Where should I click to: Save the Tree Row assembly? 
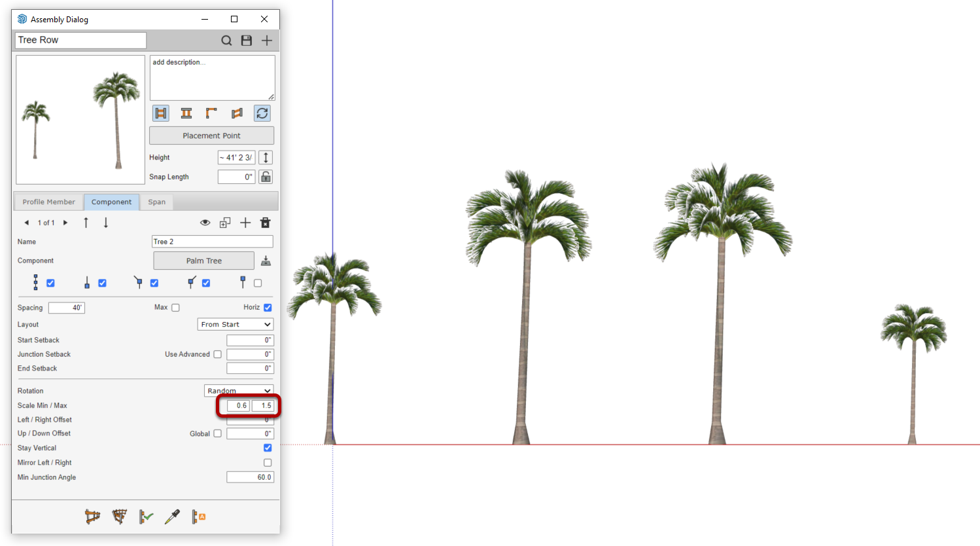click(247, 41)
